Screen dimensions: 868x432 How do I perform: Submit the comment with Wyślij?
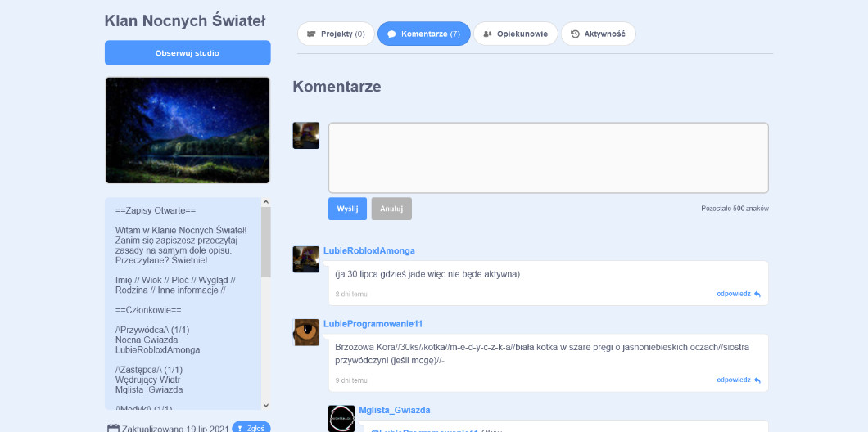point(347,209)
